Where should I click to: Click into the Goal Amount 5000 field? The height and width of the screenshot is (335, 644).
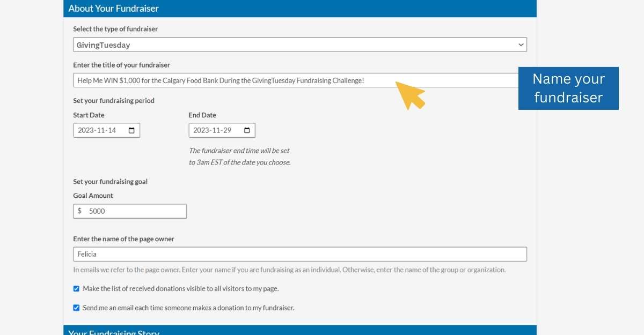click(134, 211)
